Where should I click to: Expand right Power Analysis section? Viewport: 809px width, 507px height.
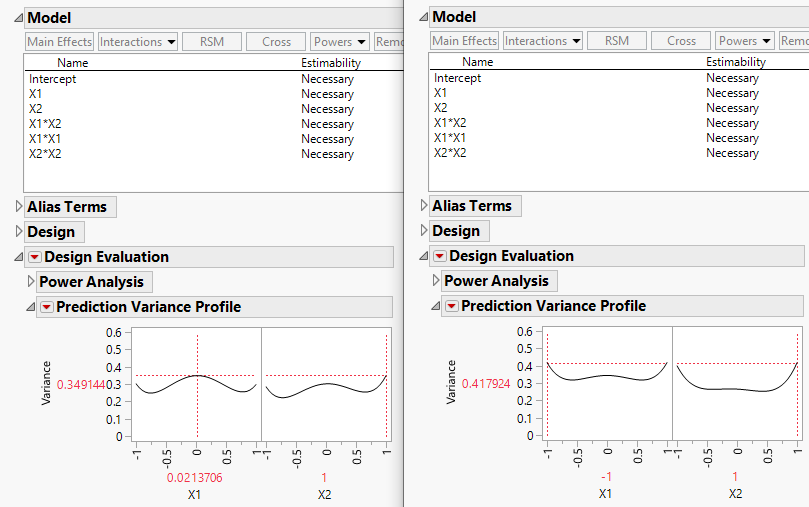point(435,281)
